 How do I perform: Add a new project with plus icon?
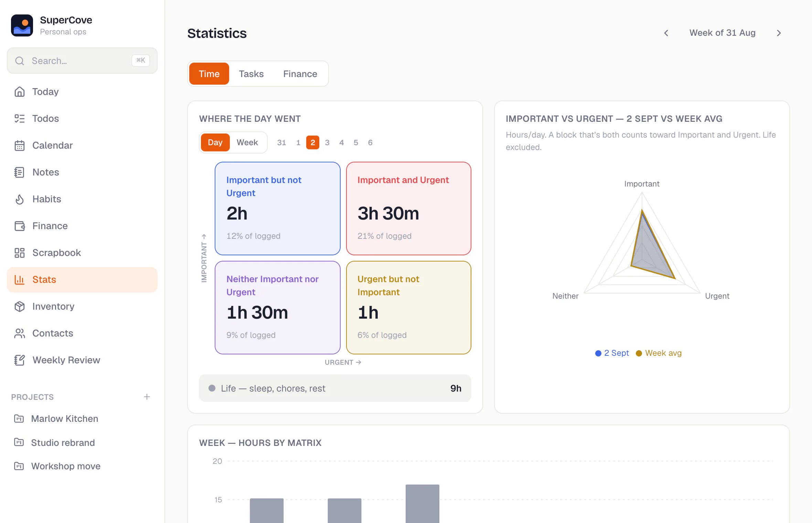pos(147,397)
